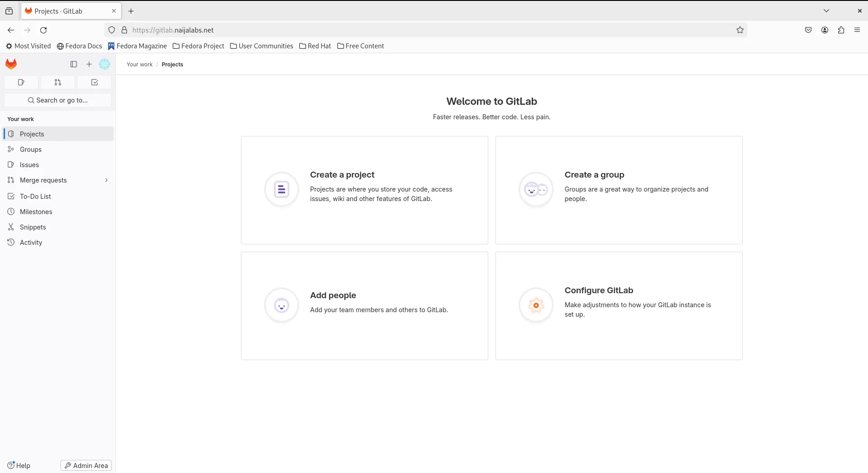
Task: Open the Firefox account icon
Action: (825, 30)
